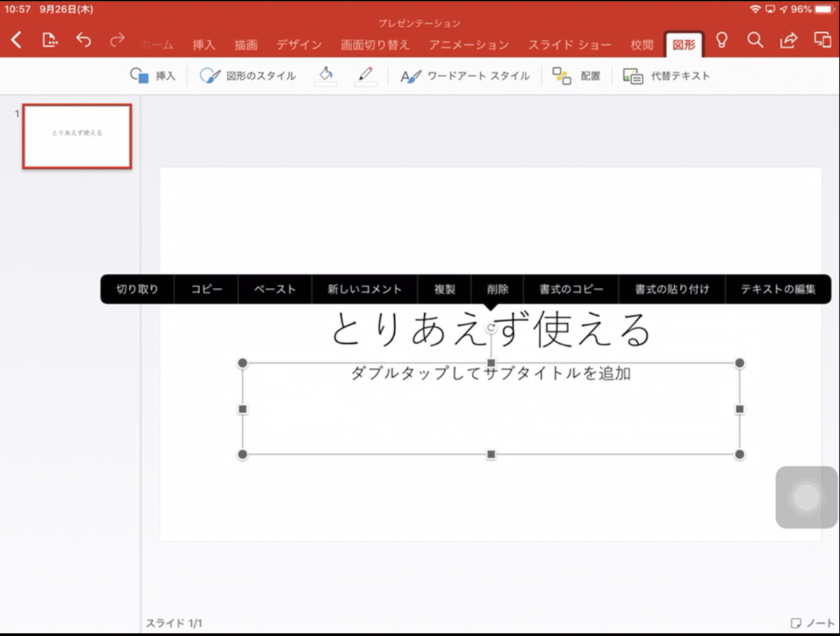This screenshot has height=636, width=840.
Task: Open the shape fill color tool
Action: [325, 75]
